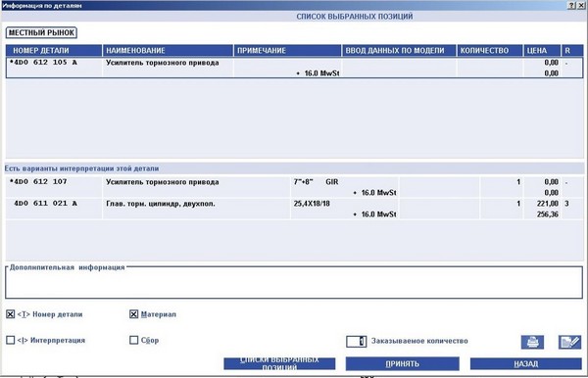Click the ПРИНЯТЬ button
Image resolution: width=588 pixels, height=378 pixels.
pyautogui.click(x=403, y=363)
